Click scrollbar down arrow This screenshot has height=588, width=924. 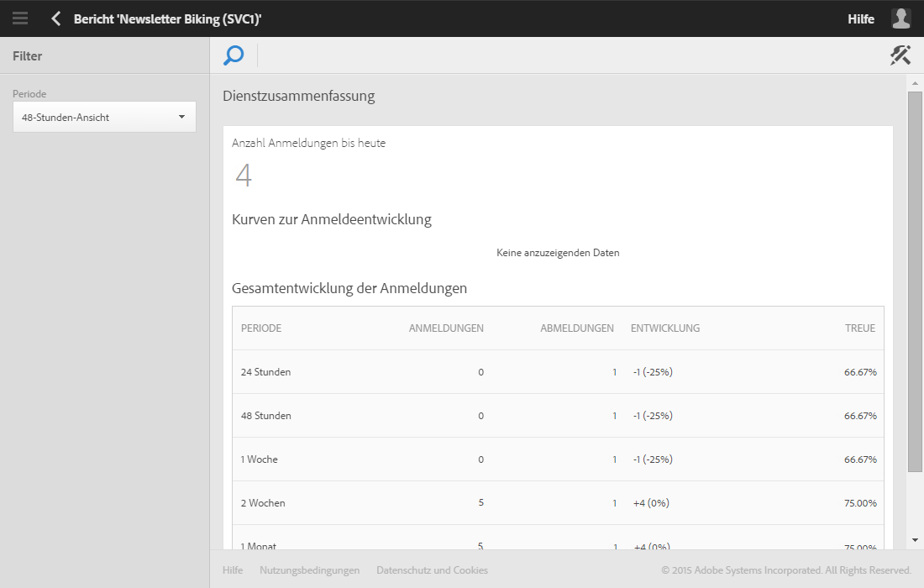pos(915,540)
